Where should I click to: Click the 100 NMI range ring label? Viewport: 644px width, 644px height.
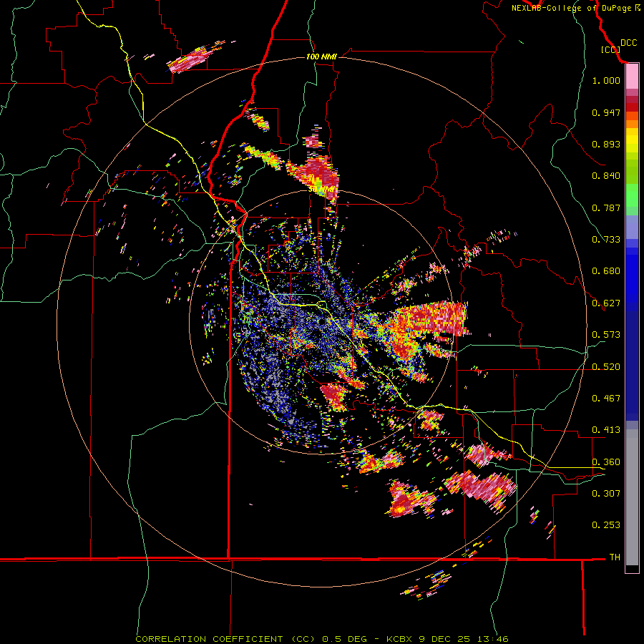(321, 57)
